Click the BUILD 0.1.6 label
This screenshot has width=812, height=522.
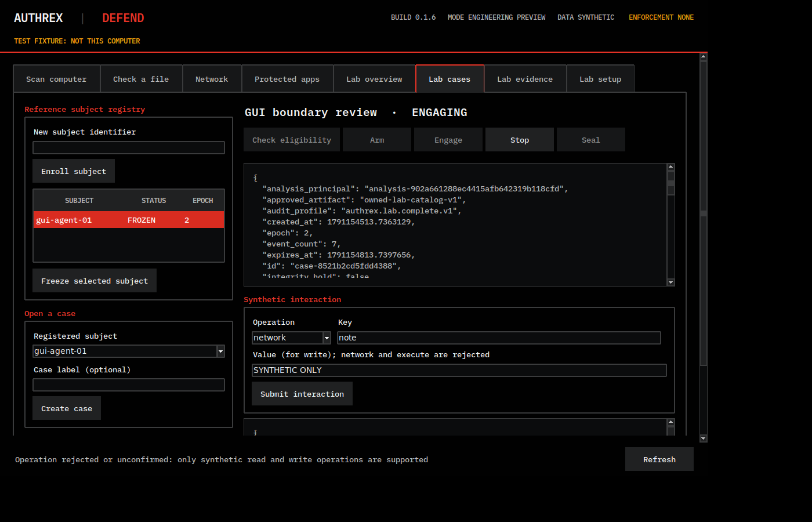pos(414,17)
